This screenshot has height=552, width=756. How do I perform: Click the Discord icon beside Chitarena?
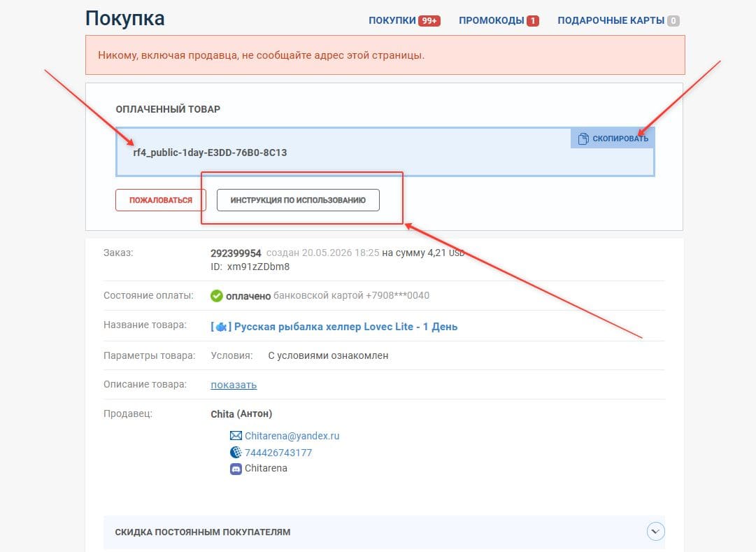click(x=236, y=469)
